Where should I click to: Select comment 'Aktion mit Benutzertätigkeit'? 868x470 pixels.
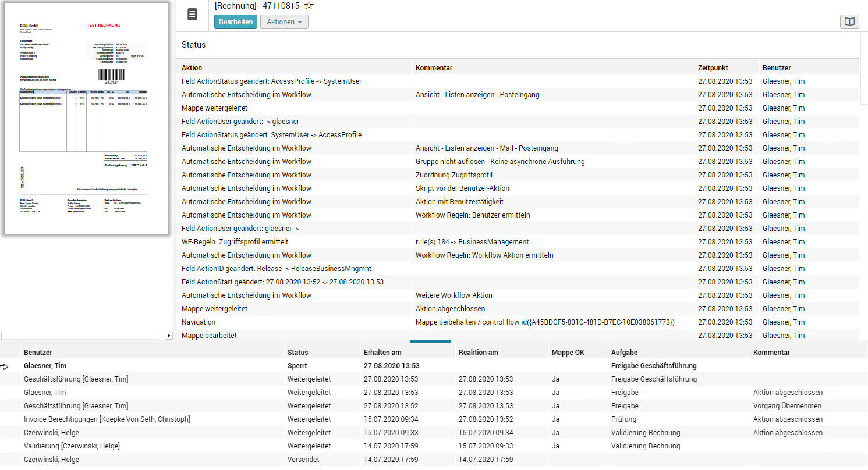459,202
